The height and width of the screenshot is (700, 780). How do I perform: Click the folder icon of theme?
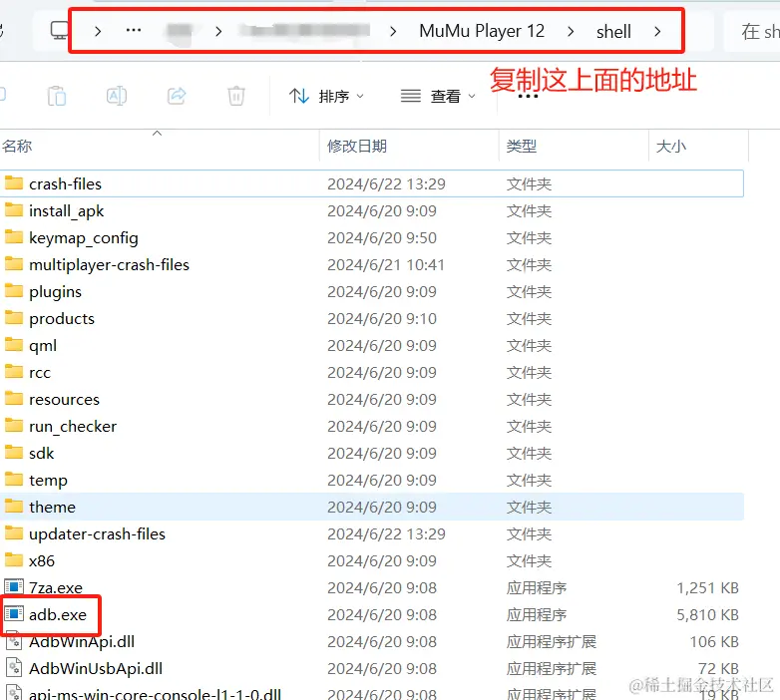coord(14,506)
